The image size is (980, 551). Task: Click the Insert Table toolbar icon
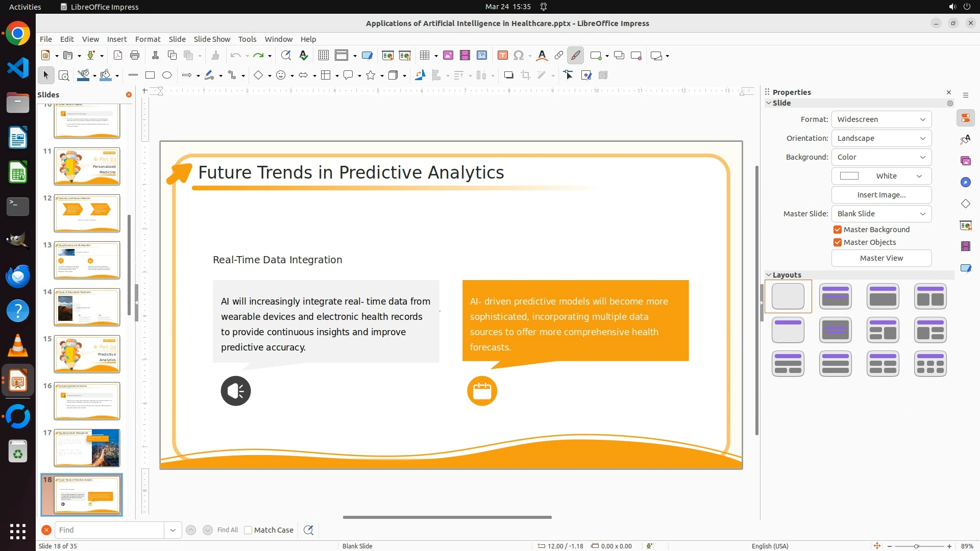pos(424,56)
